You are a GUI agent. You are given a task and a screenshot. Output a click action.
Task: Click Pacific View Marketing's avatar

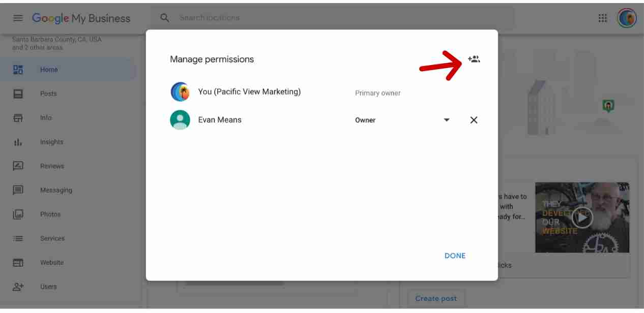click(x=180, y=92)
